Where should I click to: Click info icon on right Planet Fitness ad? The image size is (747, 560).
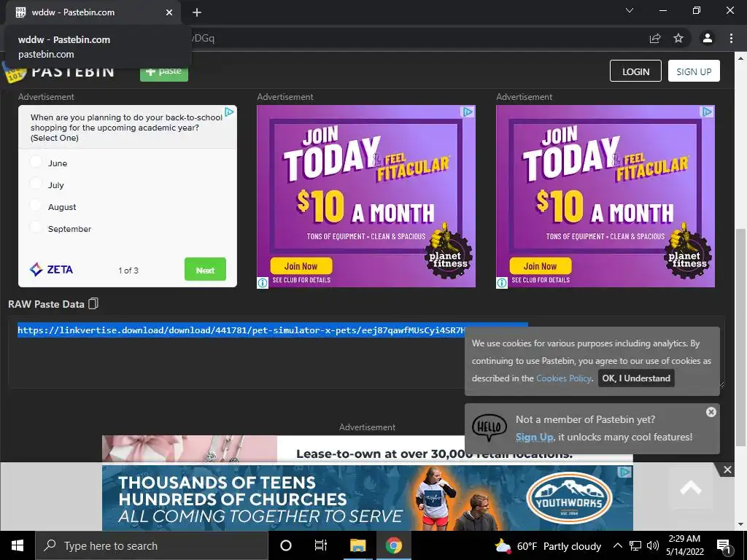[502, 283]
